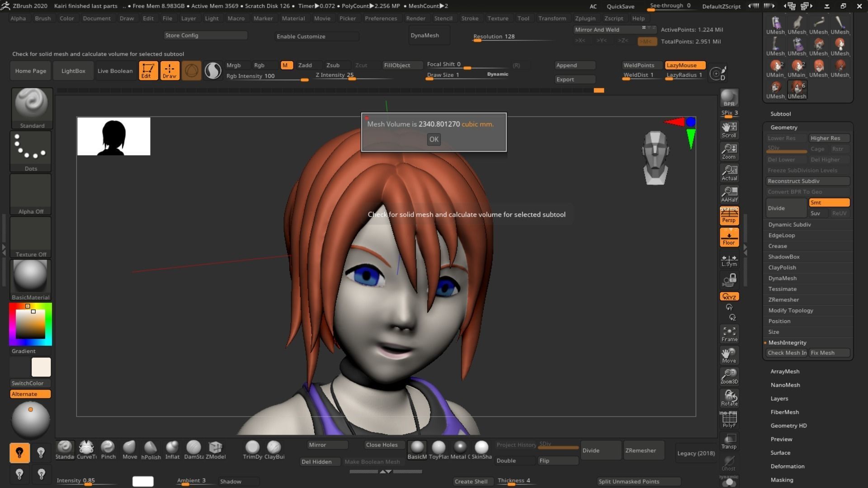Expand the EdgeLoop section
868x488 pixels.
click(x=781, y=235)
